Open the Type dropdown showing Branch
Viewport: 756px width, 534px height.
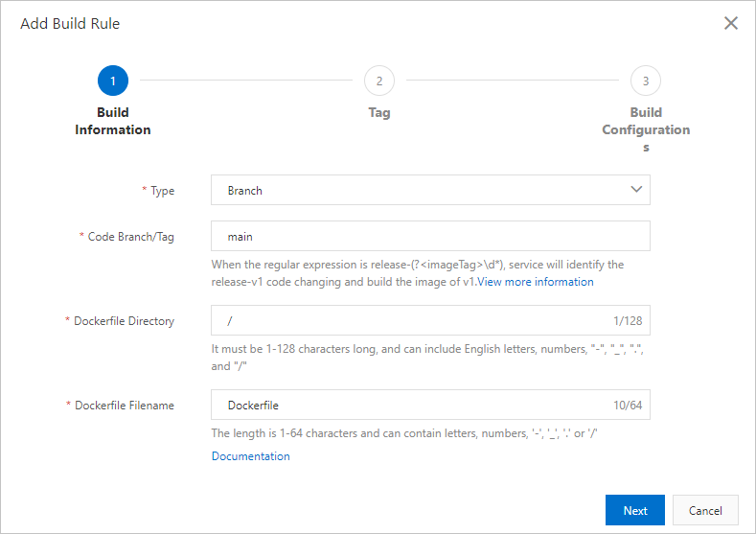coord(430,190)
